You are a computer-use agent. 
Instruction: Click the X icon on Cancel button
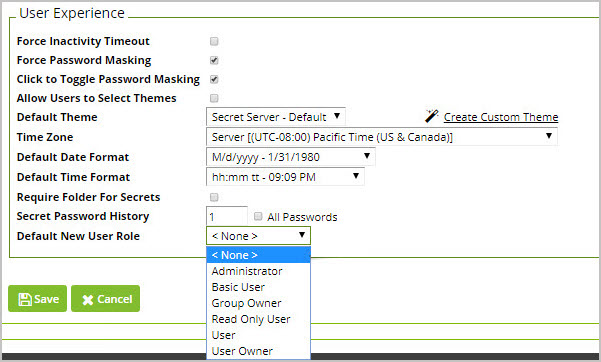[x=88, y=300]
